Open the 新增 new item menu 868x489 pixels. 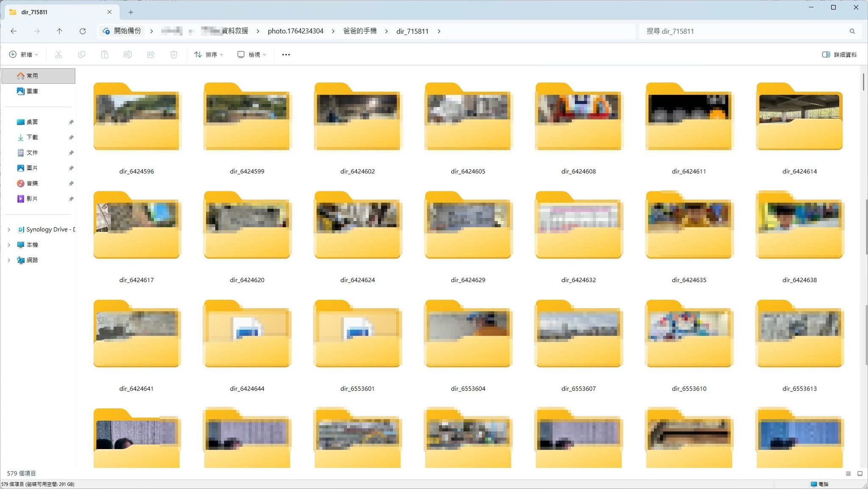tap(24, 55)
